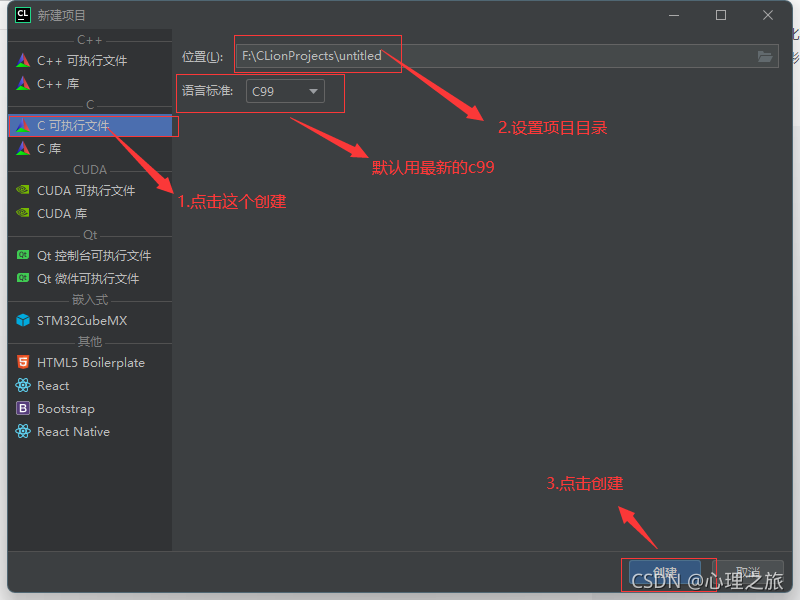Select the C++ 可执行文件 project type
Screen dimensions: 800x600
(x=90, y=61)
